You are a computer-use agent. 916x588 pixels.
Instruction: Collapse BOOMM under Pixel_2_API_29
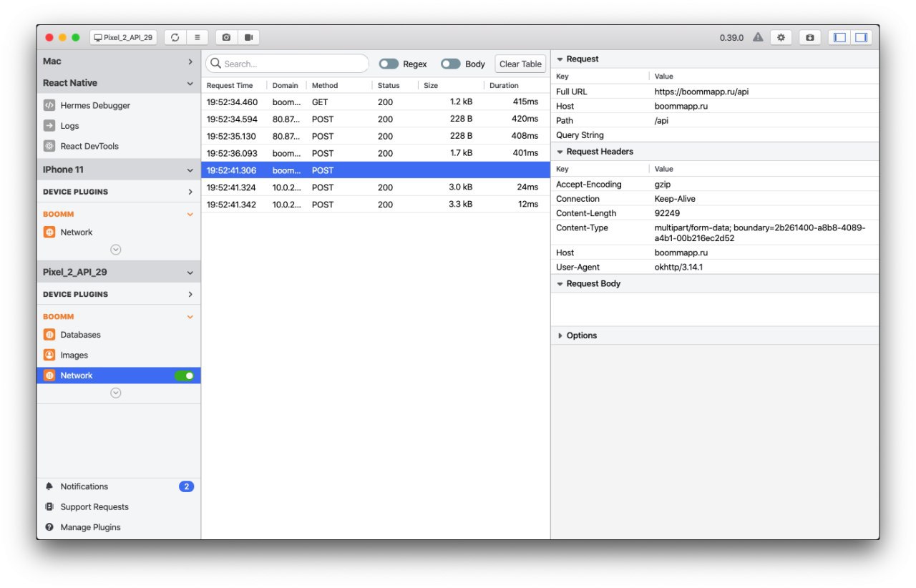point(190,316)
